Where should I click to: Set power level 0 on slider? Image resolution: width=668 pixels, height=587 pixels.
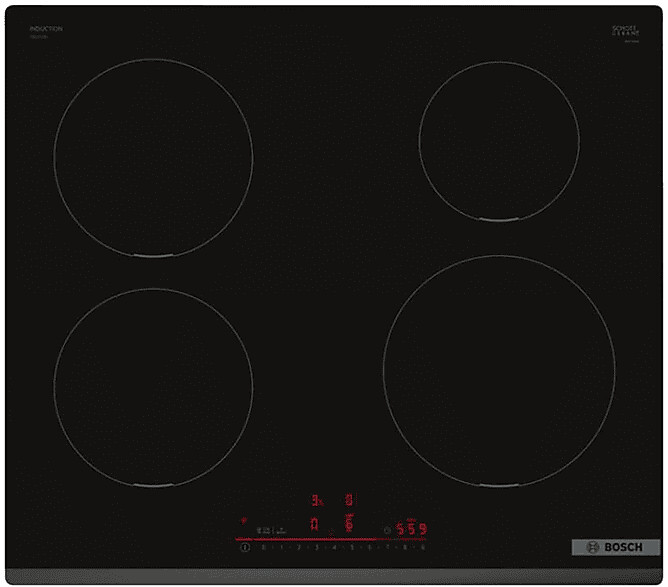(263, 548)
